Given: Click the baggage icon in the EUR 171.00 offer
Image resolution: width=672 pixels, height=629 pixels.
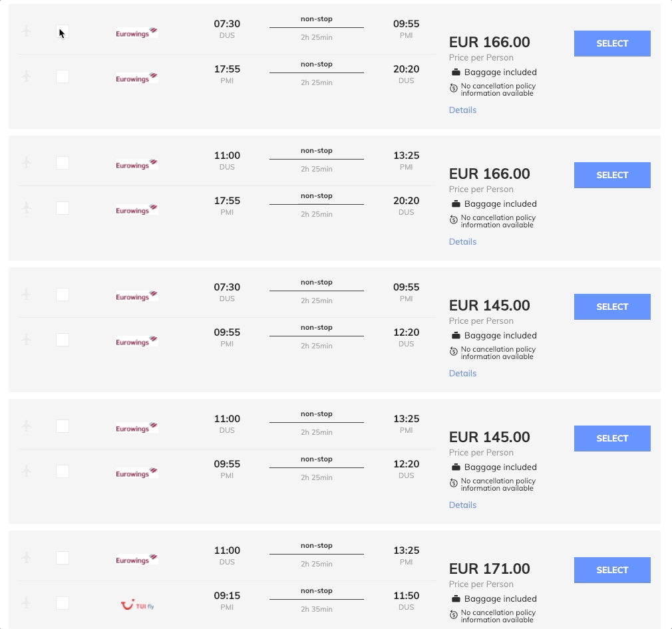Looking at the screenshot, I should point(456,598).
